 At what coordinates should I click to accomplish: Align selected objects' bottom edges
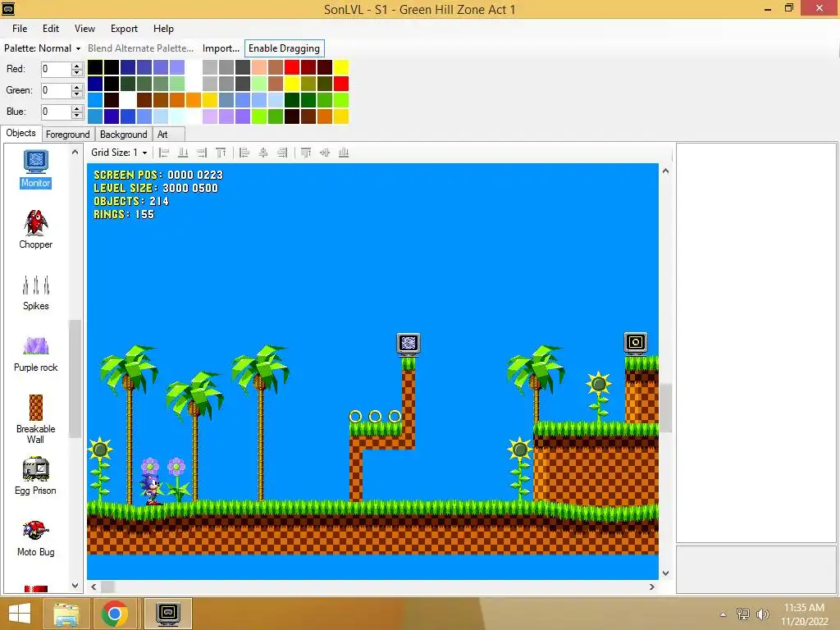coord(344,153)
